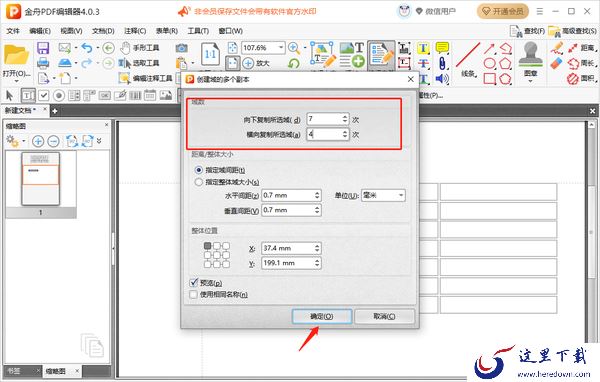Select the Eraser tool icon
The image size is (600, 382).
coord(556,63)
